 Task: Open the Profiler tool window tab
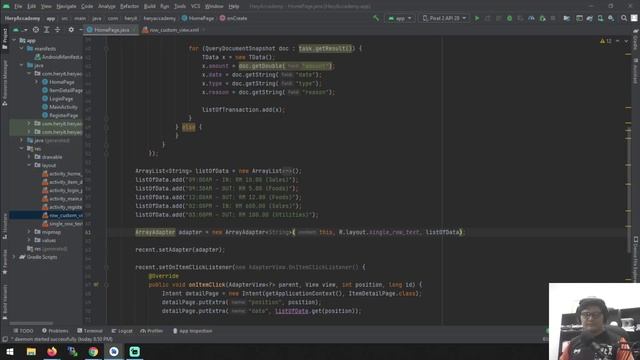152,331
